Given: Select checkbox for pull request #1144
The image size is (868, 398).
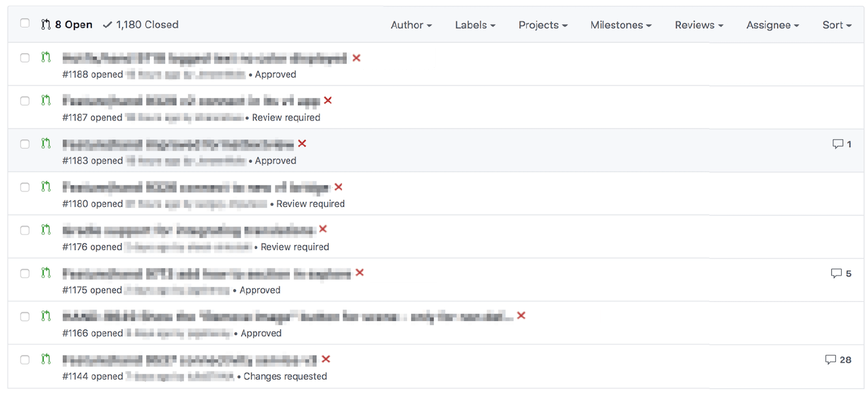Looking at the screenshot, I should pyautogui.click(x=25, y=360).
